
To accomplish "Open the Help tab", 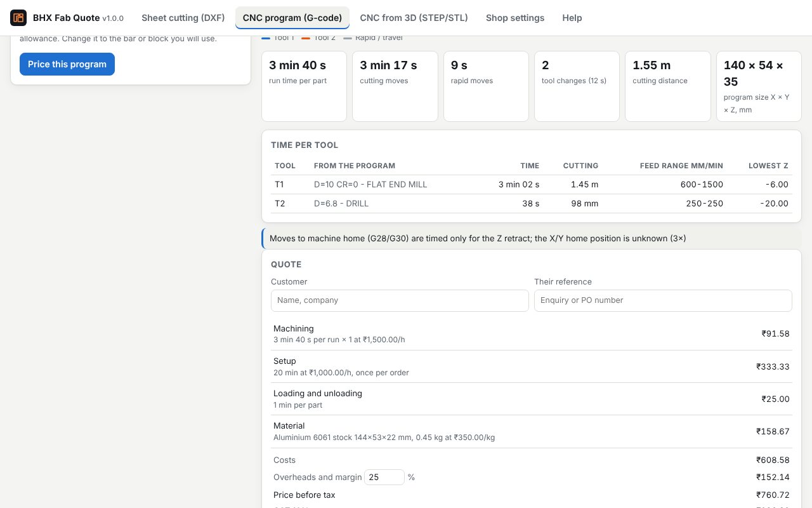I will point(572,18).
